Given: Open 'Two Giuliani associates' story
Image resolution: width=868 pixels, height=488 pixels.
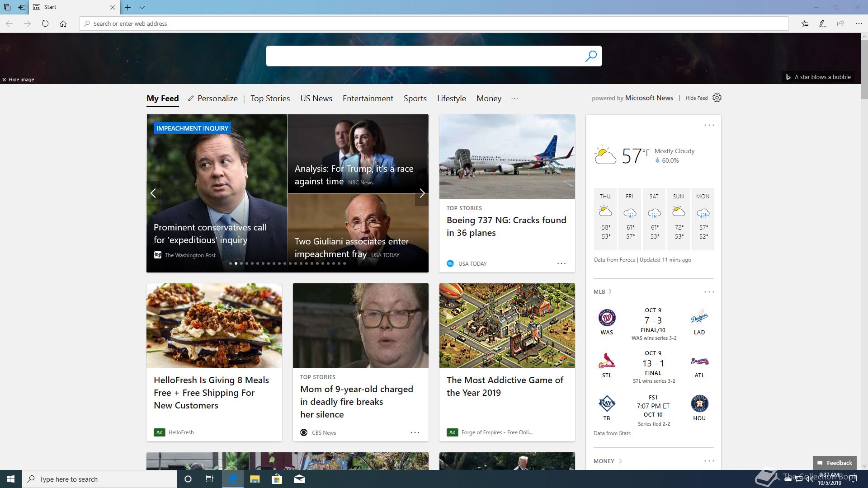Looking at the screenshot, I should (x=352, y=248).
